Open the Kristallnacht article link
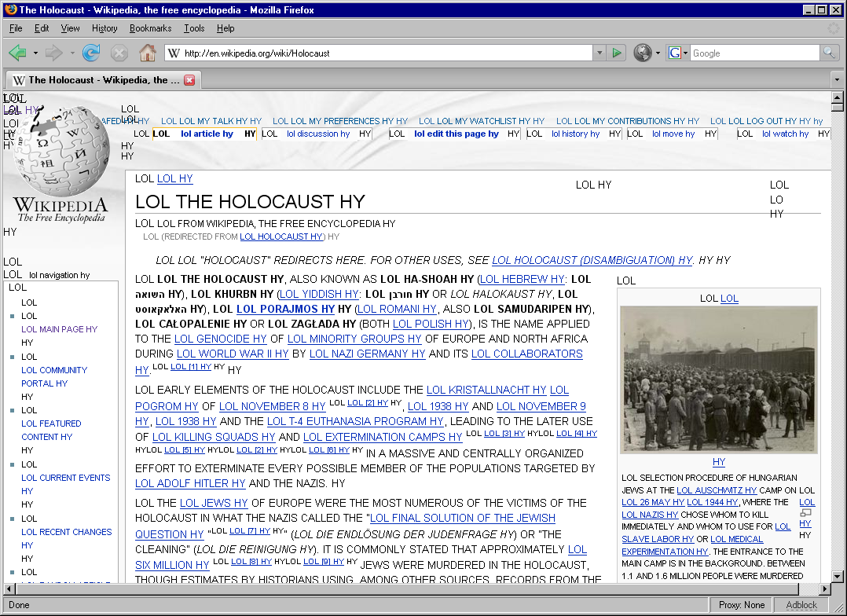 [x=486, y=390]
